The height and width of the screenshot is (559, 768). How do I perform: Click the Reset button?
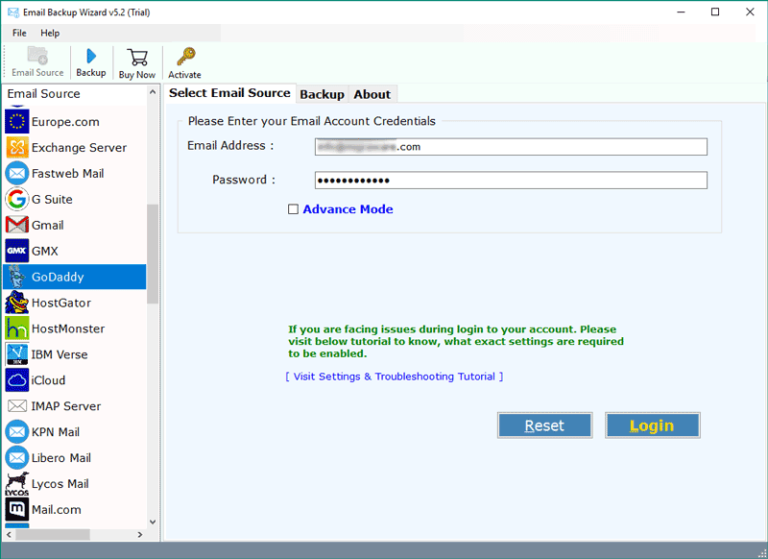(545, 425)
